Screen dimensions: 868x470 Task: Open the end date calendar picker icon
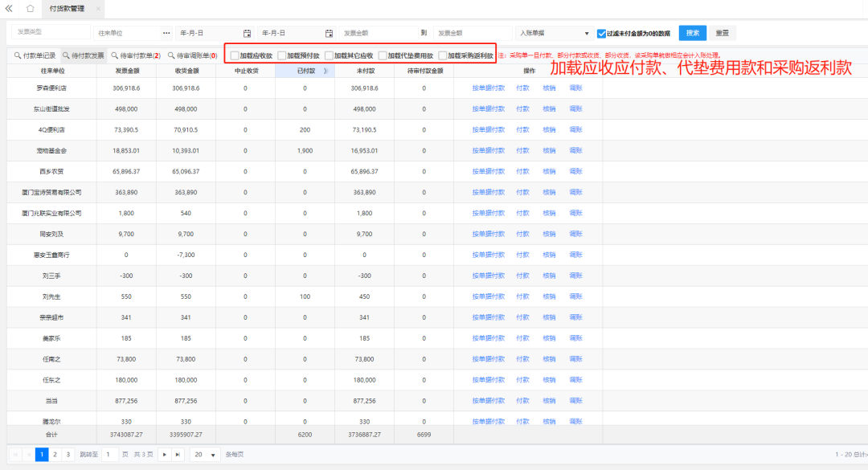pos(329,33)
